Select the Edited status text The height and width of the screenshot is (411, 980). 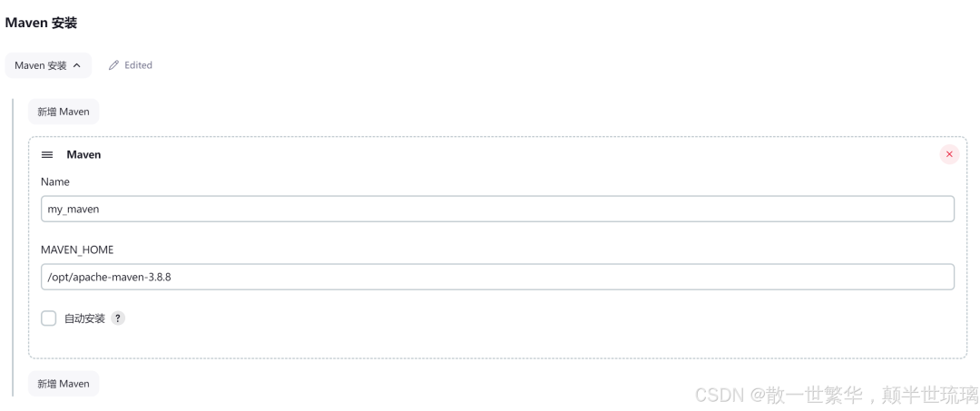click(x=138, y=65)
